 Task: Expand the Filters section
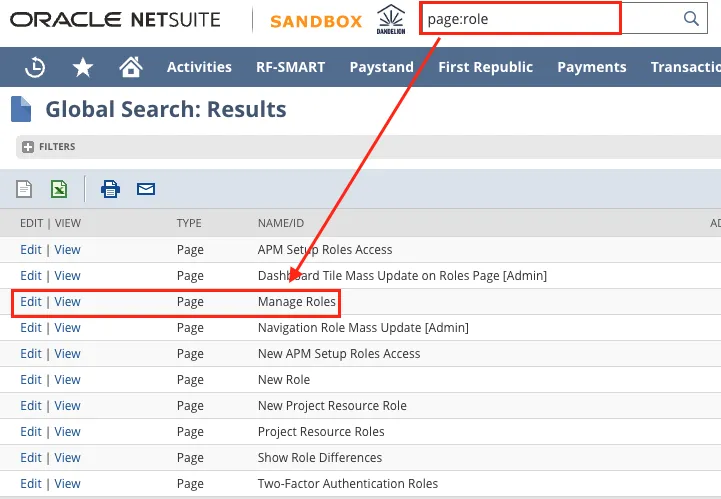pos(28,147)
